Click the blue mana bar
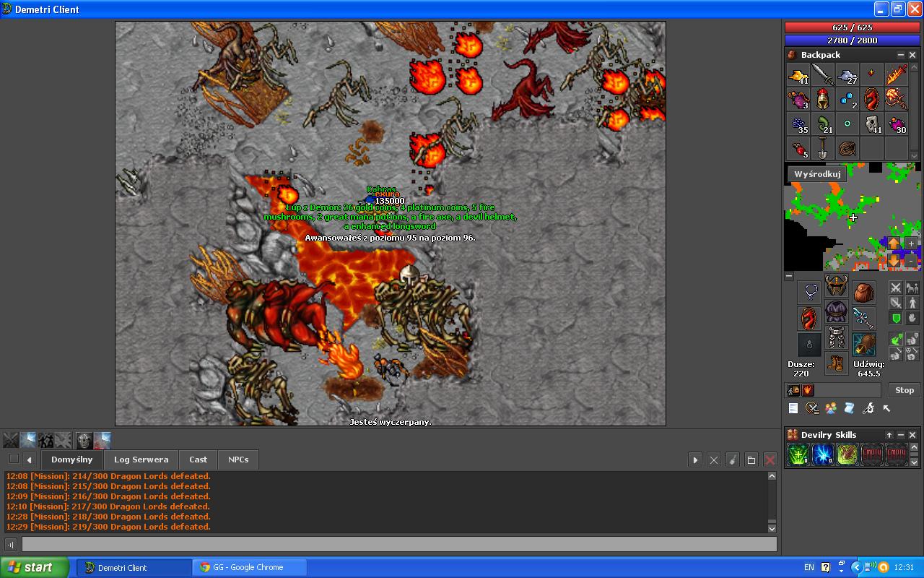 852,40
